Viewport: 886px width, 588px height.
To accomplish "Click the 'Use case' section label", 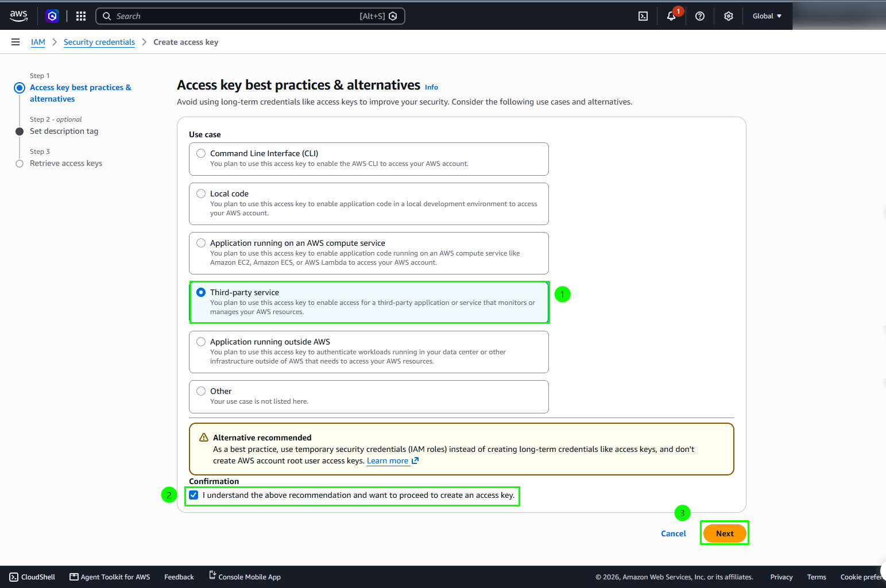I will click(x=205, y=134).
